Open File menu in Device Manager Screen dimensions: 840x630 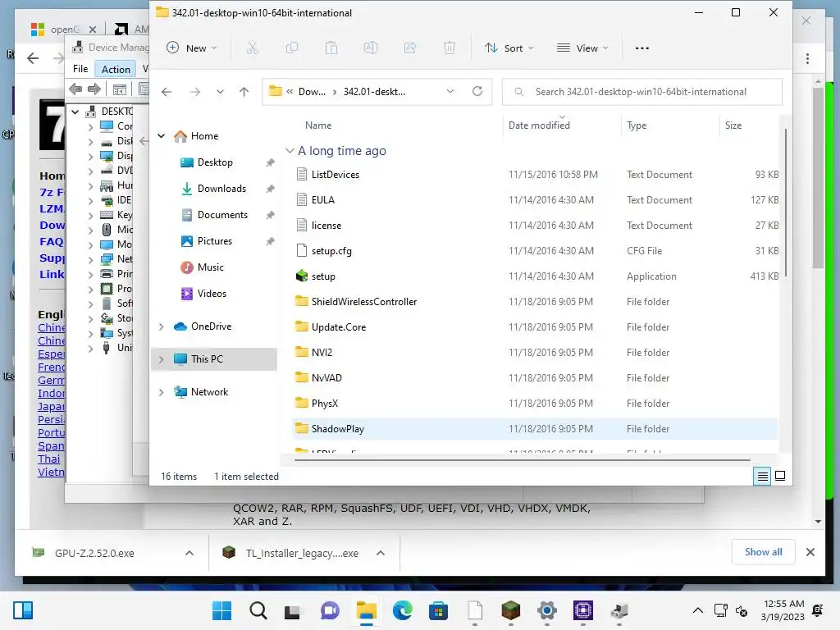click(80, 69)
